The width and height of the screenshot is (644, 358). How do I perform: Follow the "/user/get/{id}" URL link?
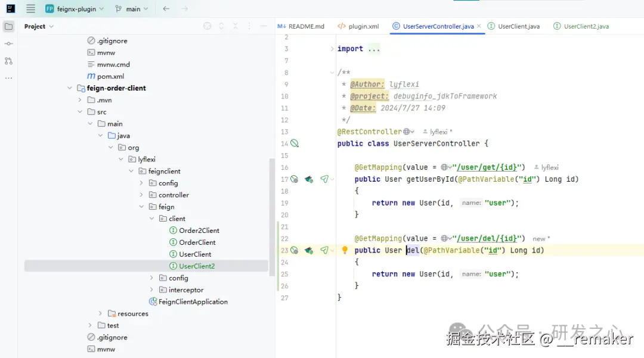(487, 167)
